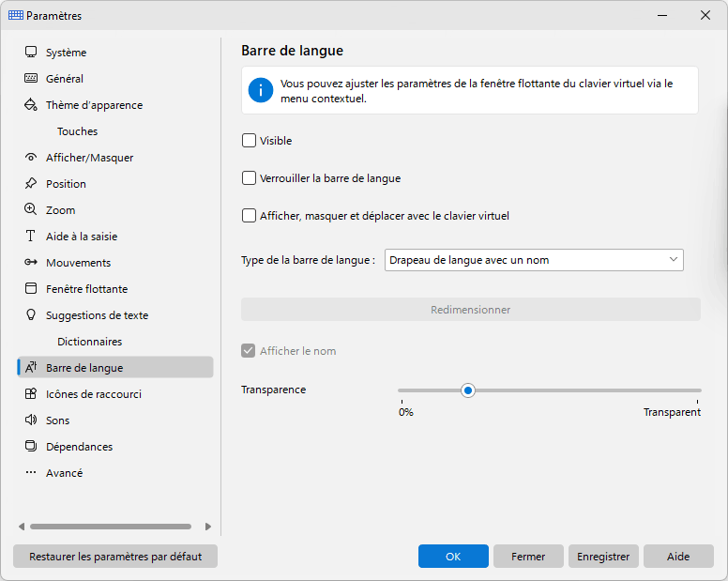728x581 pixels.
Task: Click the OK button
Action: pos(453,557)
